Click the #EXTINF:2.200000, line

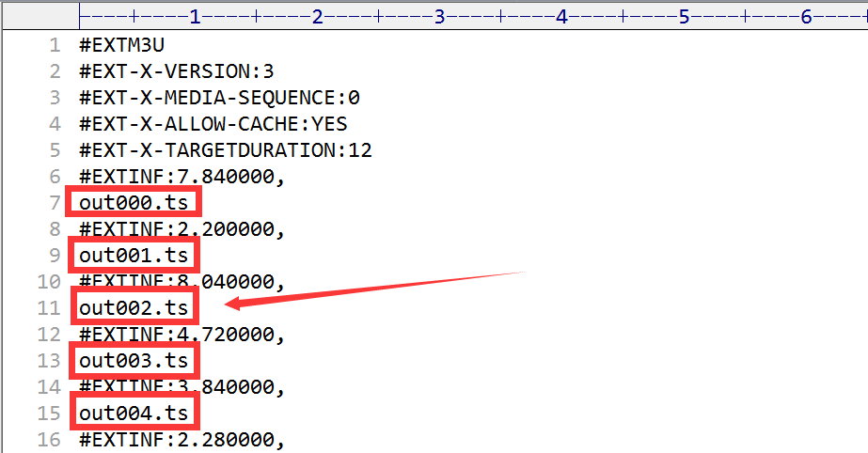tap(182, 229)
